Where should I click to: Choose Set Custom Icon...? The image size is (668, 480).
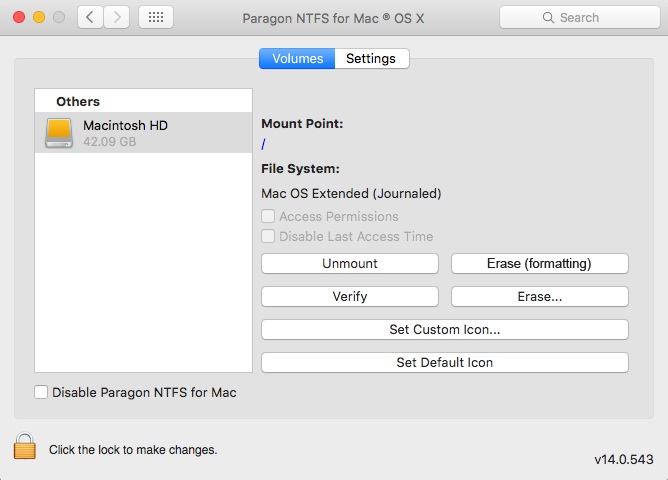tap(444, 330)
